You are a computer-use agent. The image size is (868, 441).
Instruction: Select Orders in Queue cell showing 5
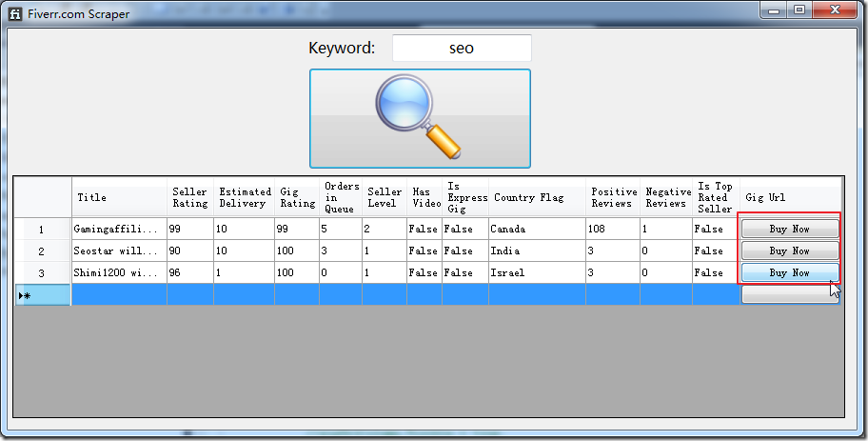point(341,229)
